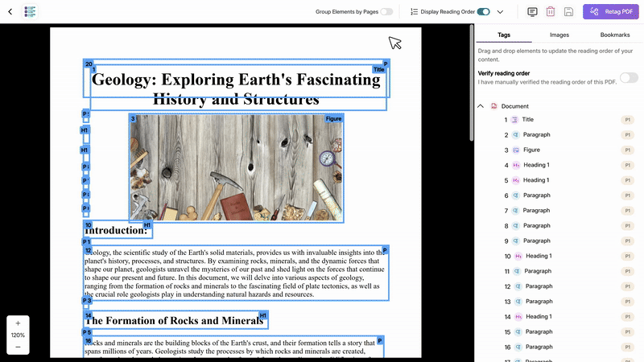Select item 10 Heading 1 in tags tree
The width and height of the screenshot is (644, 362).
point(537,256)
